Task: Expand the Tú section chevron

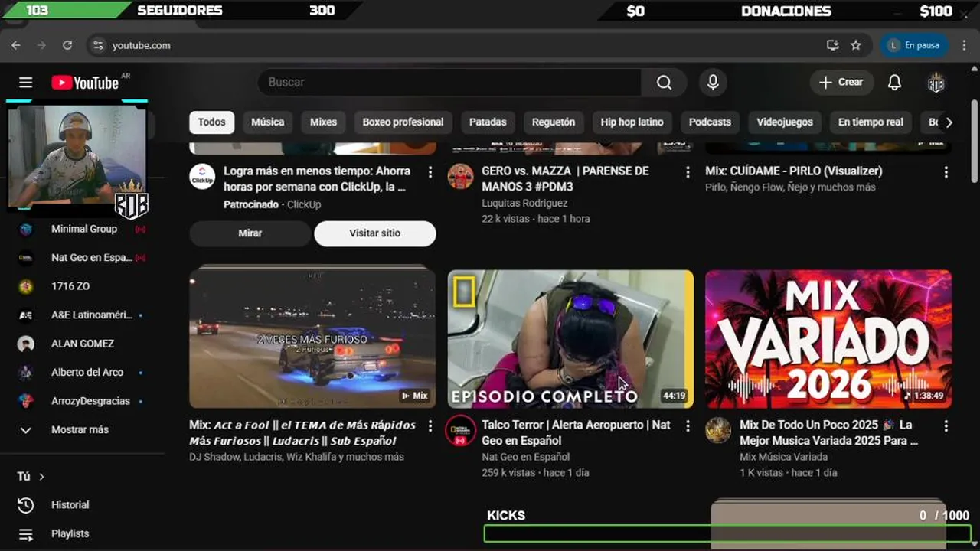Action: [41, 477]
